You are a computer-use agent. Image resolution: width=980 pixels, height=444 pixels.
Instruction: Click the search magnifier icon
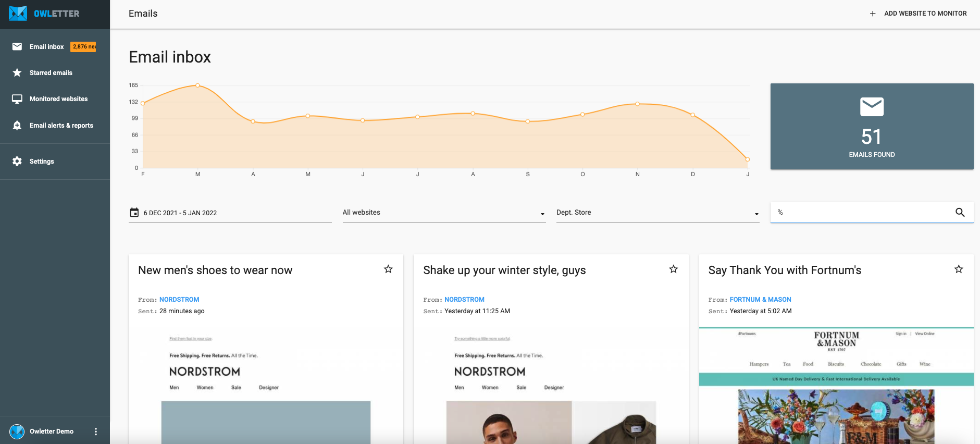point(960,213)
